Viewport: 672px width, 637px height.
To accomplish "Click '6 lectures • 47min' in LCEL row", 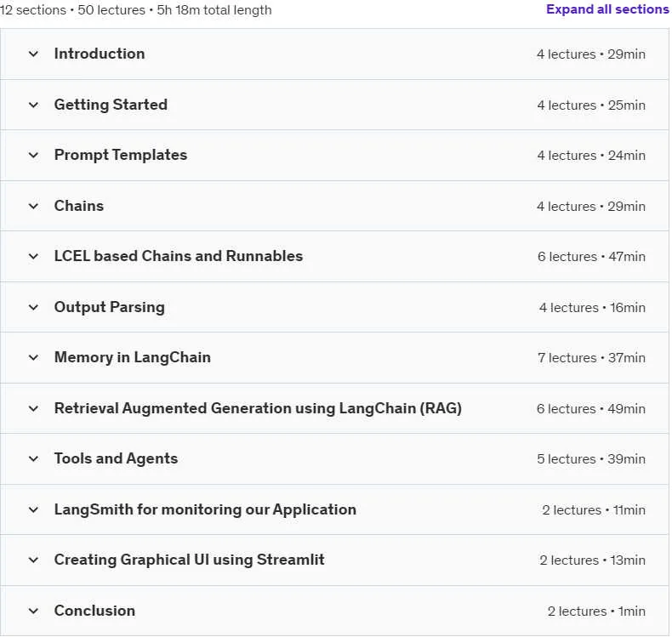I will point(591,257).
